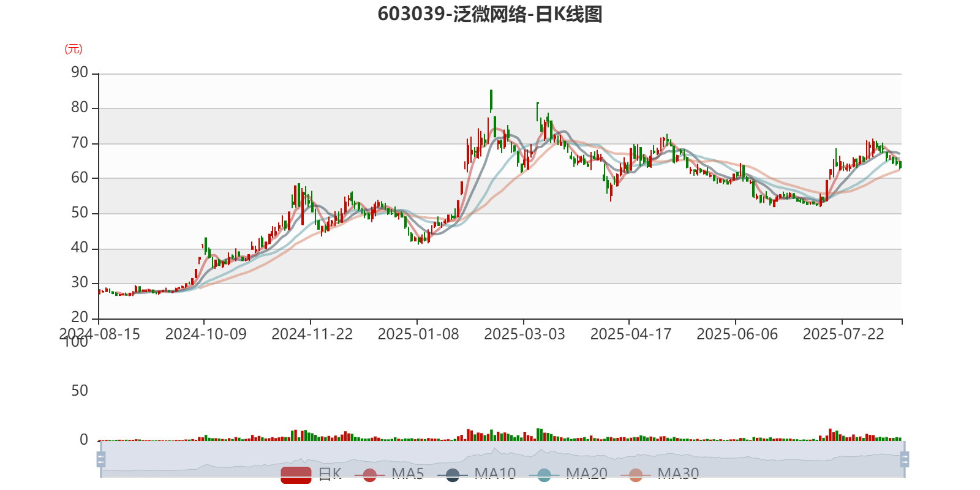Click the 2025-07-22 date axis label
This screenshot has width=980, height=490.
(x=843, y=334)
